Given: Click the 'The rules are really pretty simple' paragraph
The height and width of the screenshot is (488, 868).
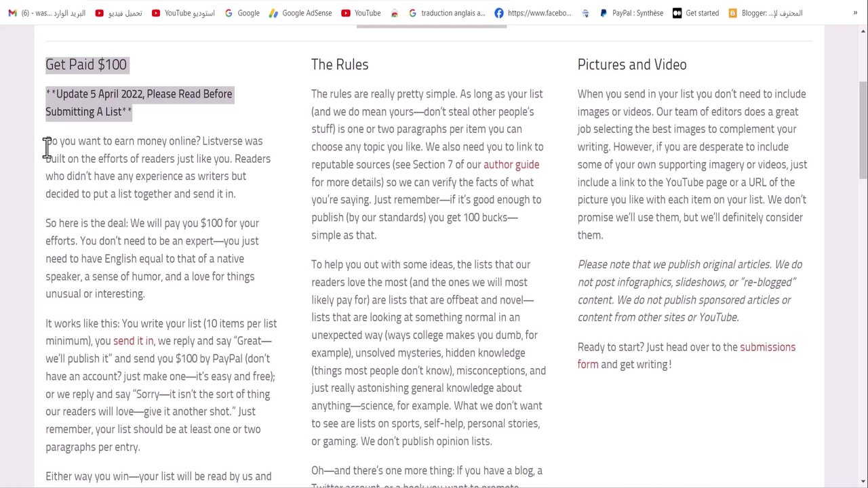Looking at the screenshot, I should [x=427, y=165].
